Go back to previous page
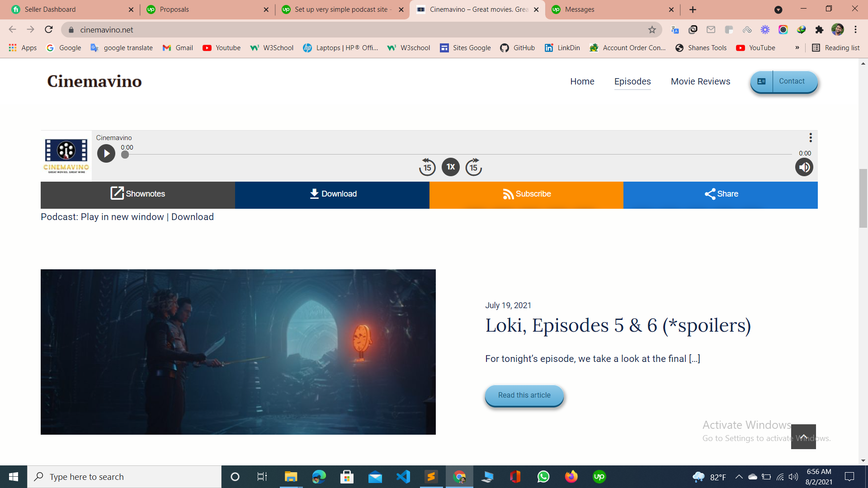868x488 pixels. [12, 30]
